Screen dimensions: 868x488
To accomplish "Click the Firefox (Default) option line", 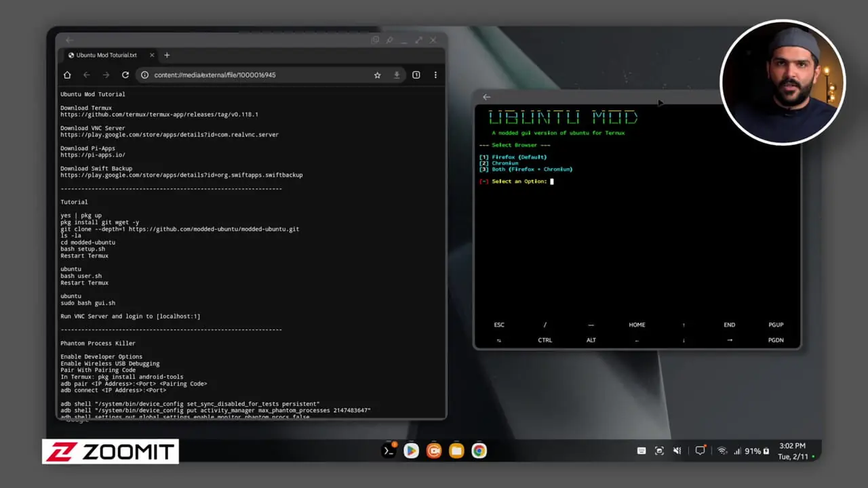I will point(513,157).
